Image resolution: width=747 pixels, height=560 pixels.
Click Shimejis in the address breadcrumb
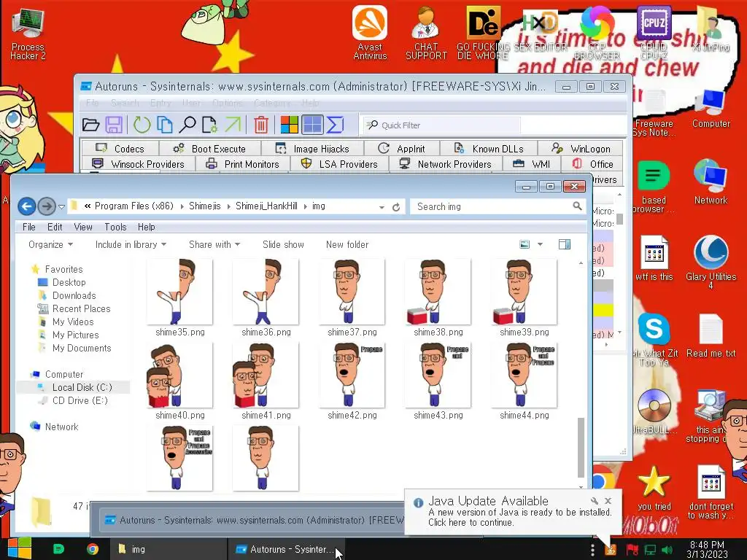(205, 206)
